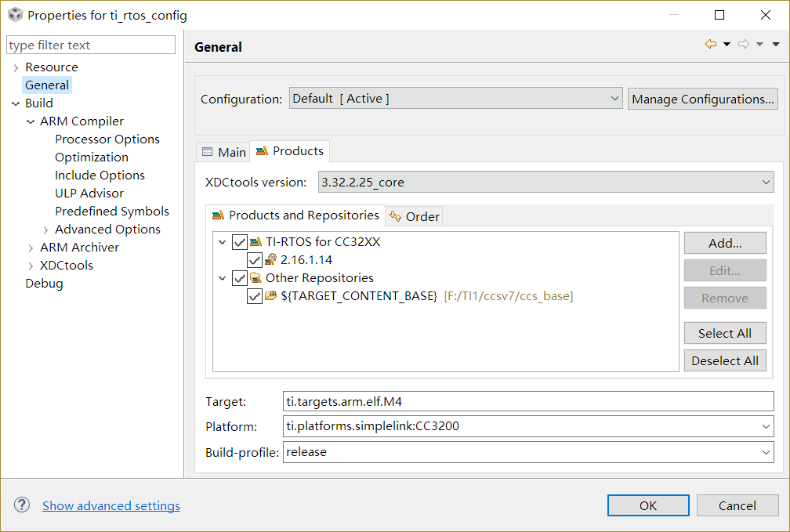Image resolution: width=790 pixels, height=532 pixels.
Task: Select Processor Options in the tree
Action: [x=107, y=139]
